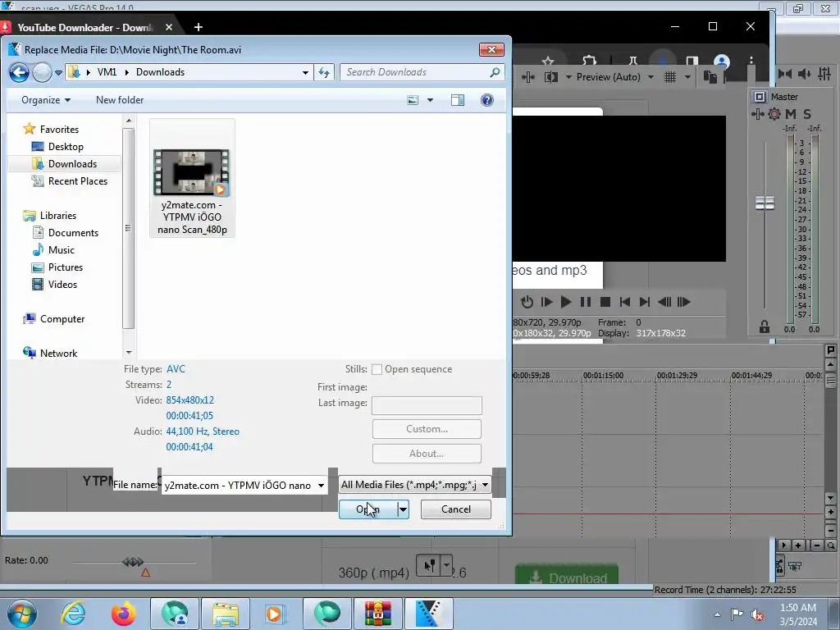Viewport: 840px width, 630px height.
Task: Open the Videos library
Action: pyautogui.click(x=62, y=285)
